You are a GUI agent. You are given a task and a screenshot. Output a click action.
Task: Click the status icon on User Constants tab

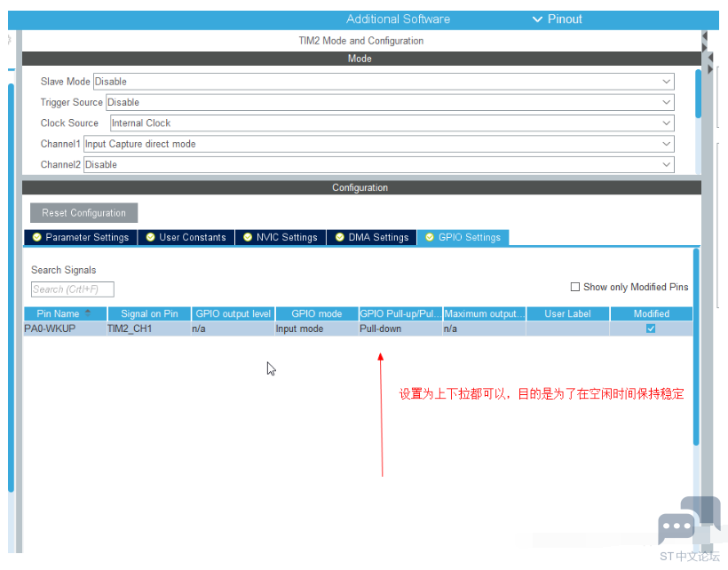coord(150,237)
